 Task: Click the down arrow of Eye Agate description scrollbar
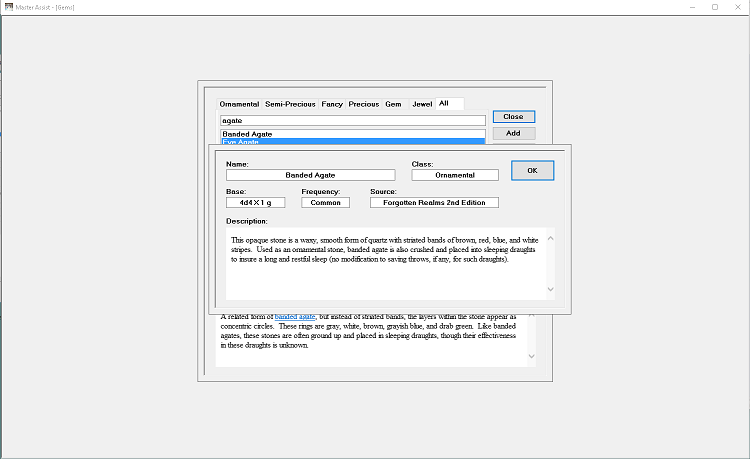click(531, 356)
